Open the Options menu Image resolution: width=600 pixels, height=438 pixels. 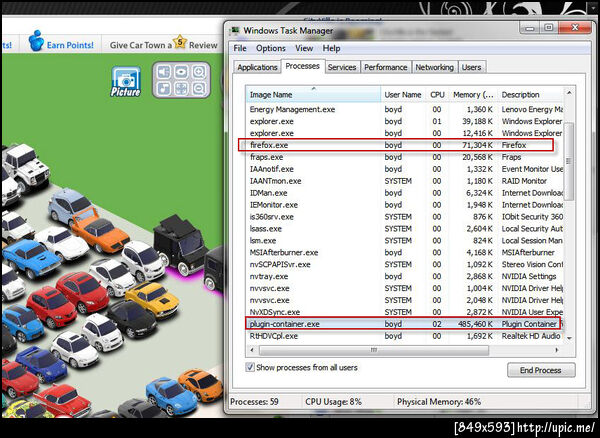point(271,48)
